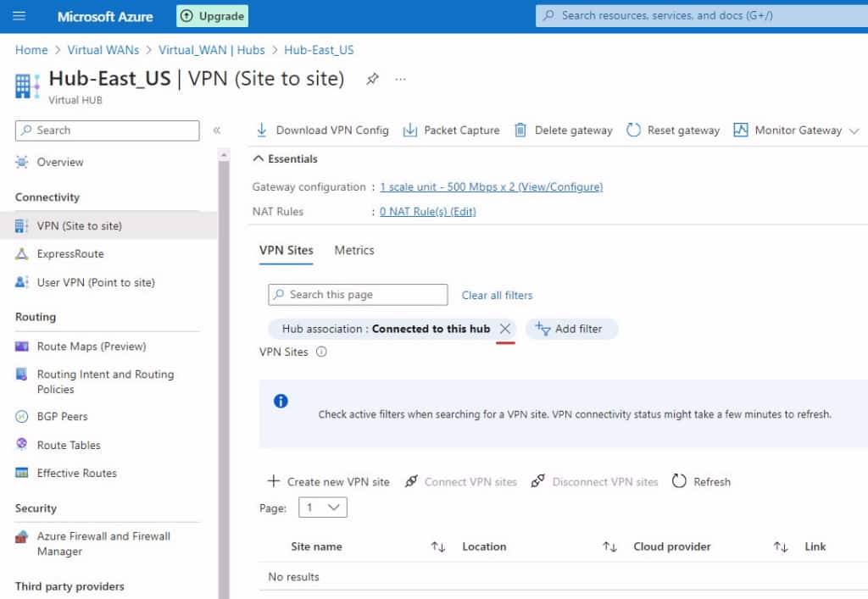Click Clear all filters link
The height and width of the screenshot is (599, 868).
(497, 294)
